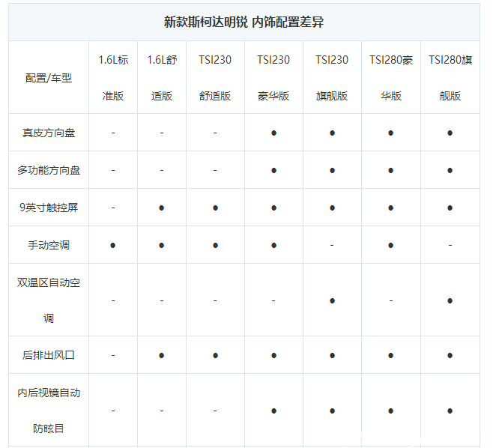The image size is (493, 448).
Task: Select the 内后视镜自动防眩目 row label
Action: tap(49, 411)
